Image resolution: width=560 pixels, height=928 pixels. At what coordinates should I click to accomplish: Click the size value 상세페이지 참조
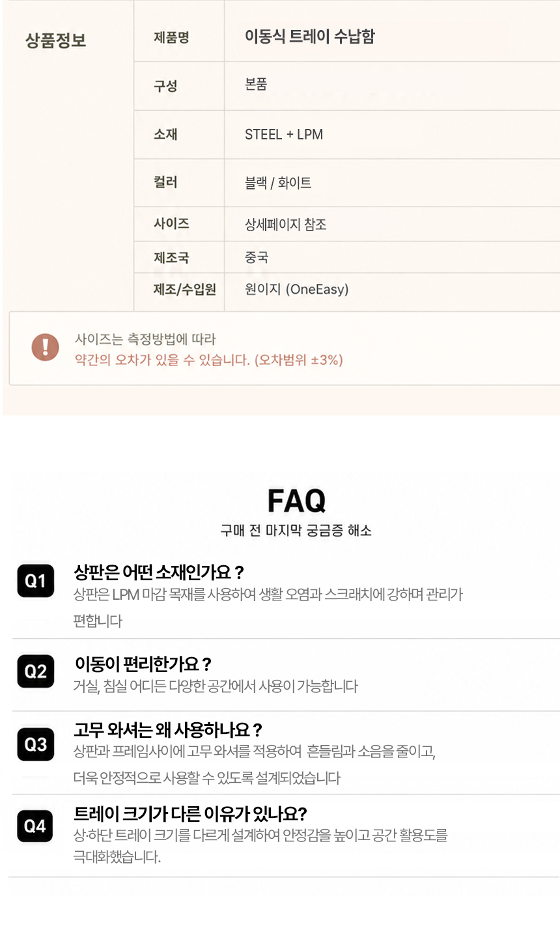coord(286,225)
